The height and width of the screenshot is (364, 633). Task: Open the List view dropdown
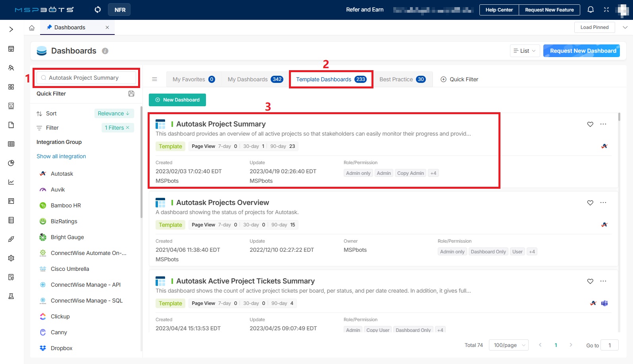525,51
